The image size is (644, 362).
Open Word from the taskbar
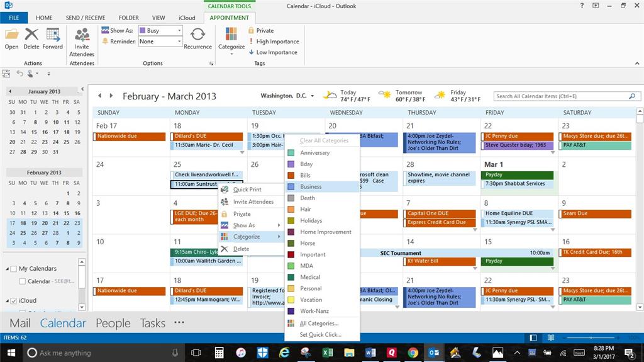370,353
